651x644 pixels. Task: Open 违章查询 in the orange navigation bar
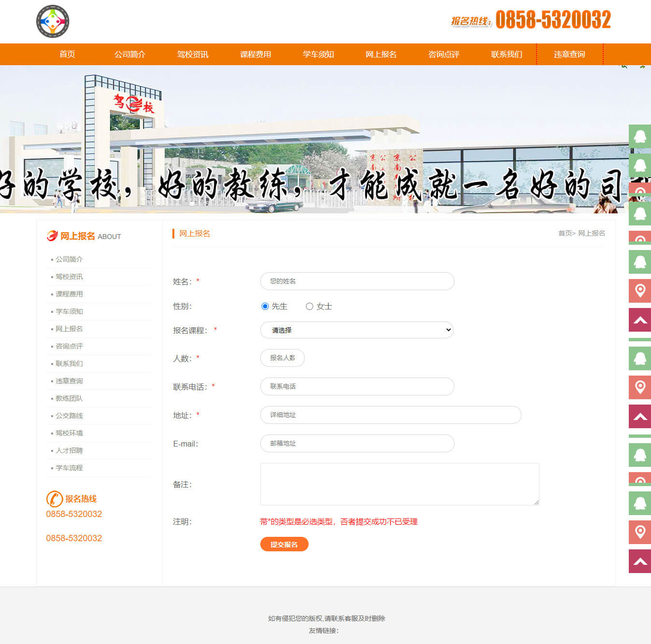[569, 55]
